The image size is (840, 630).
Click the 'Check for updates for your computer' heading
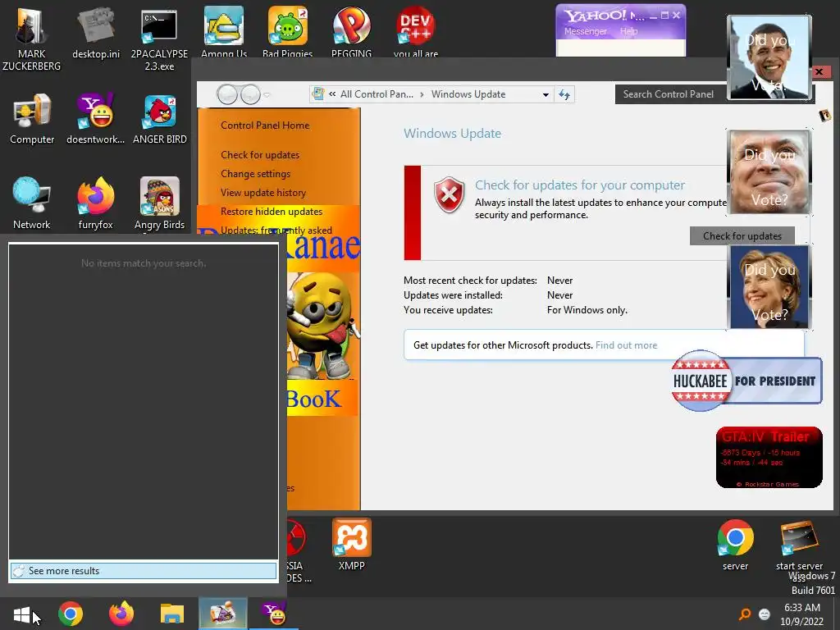click(580, 185)
